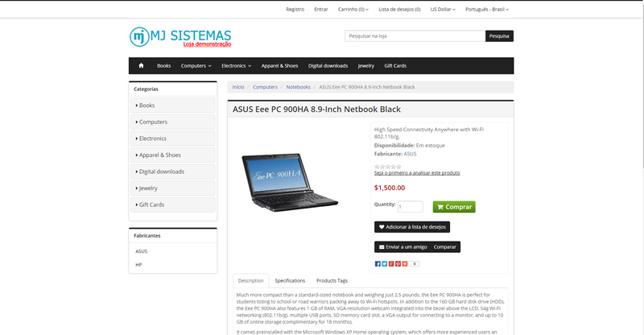Image resolution: width=644 pixels, height=335 pixels.
Task: Click the MJ Sistemas store logo
Action: [x=180, y=37]
